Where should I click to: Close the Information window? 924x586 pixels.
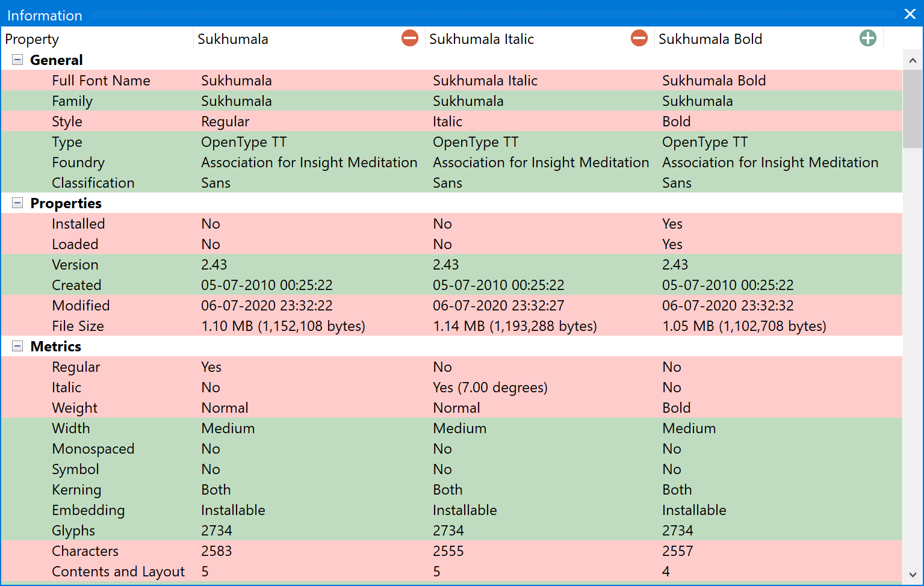pyautogui.click(x=910, y=14)
